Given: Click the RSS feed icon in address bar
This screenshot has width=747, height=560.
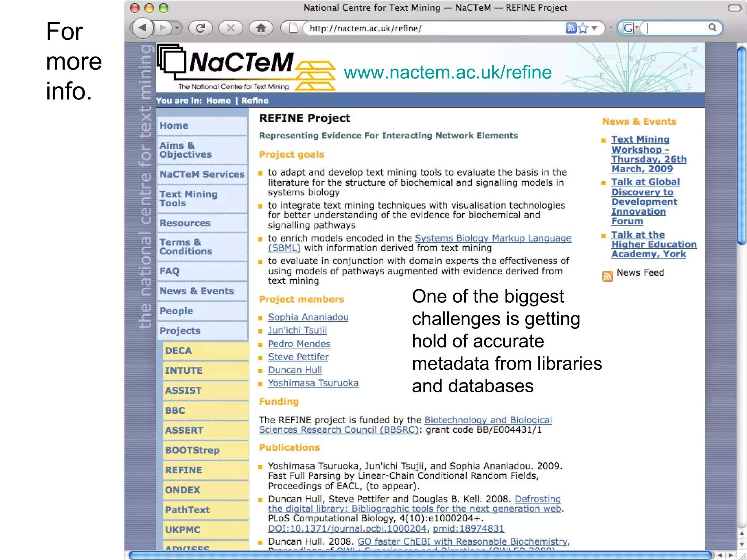Looking at the screenshot, I should pyautogui.click(x=571, y=28).
